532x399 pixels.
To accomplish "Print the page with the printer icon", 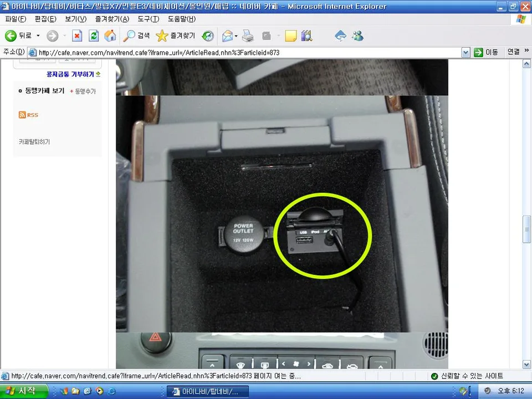I will click(248, 35).
